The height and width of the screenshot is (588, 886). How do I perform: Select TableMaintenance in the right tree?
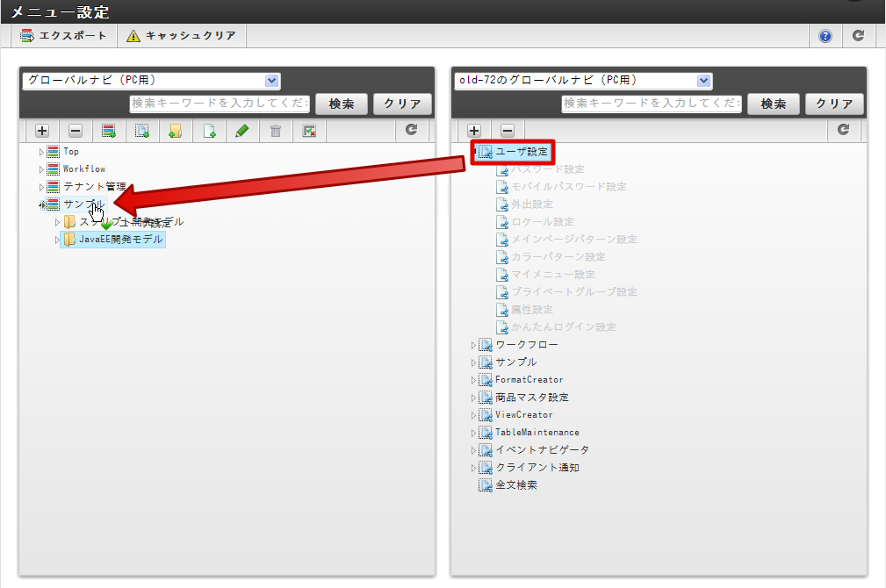[x=537, y=433]
